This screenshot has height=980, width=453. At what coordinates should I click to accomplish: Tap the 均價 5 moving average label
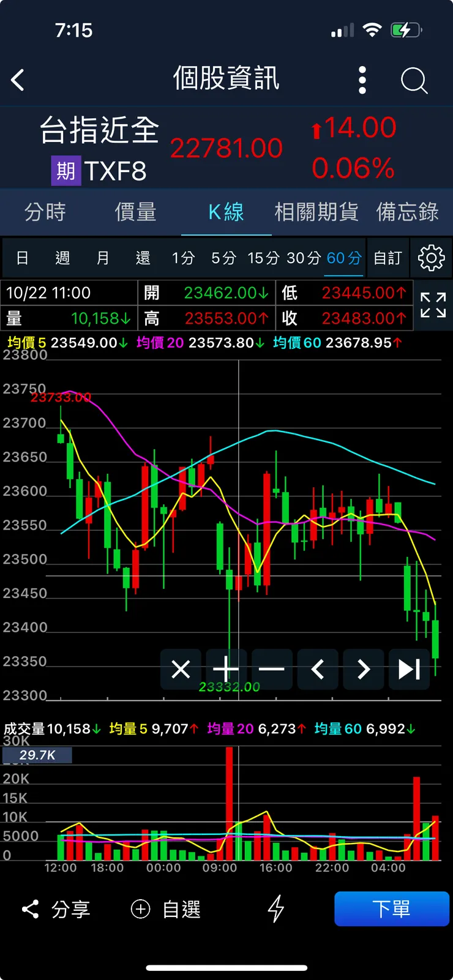[x=26, y=343]
